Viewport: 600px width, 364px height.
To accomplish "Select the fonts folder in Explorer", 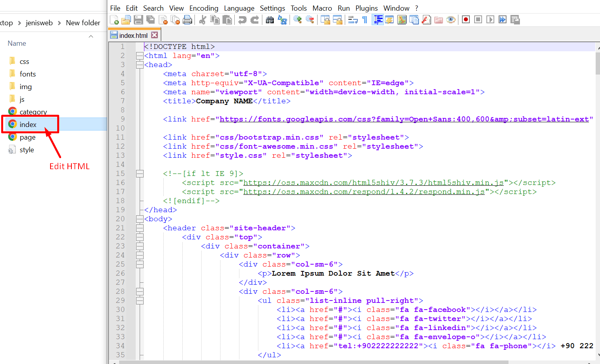I will point(28,74).
